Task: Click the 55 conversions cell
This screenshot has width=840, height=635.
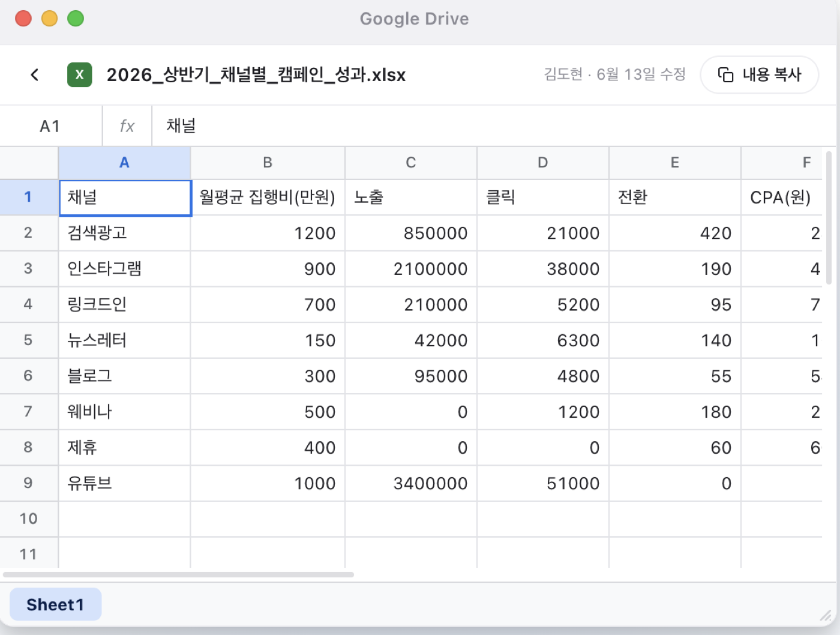Action: coord(675,376)
